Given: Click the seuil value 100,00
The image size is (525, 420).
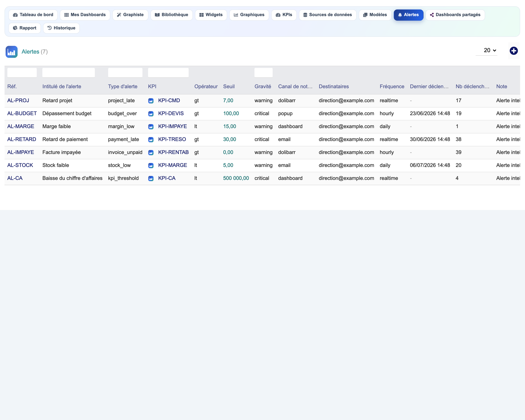Looking at the screenshot, I should 231,114.
